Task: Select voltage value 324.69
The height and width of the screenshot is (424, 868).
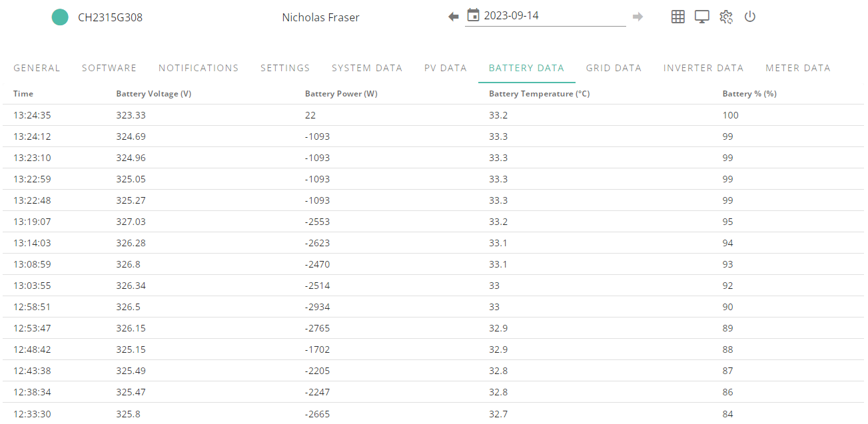Action: pos(131,136)
